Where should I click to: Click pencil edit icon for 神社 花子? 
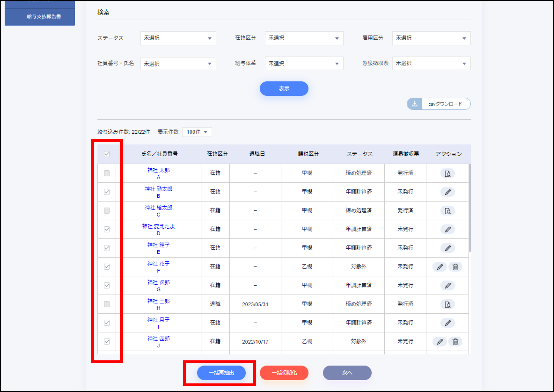click(440, 267)
